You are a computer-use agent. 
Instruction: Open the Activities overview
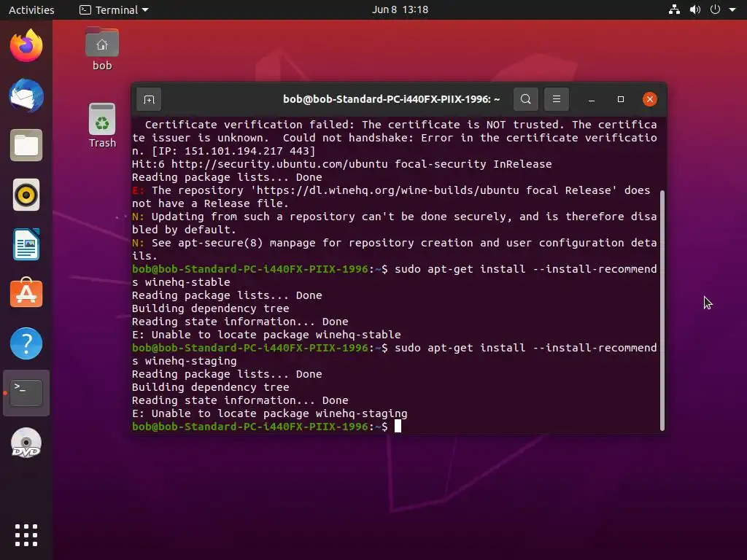31,9
